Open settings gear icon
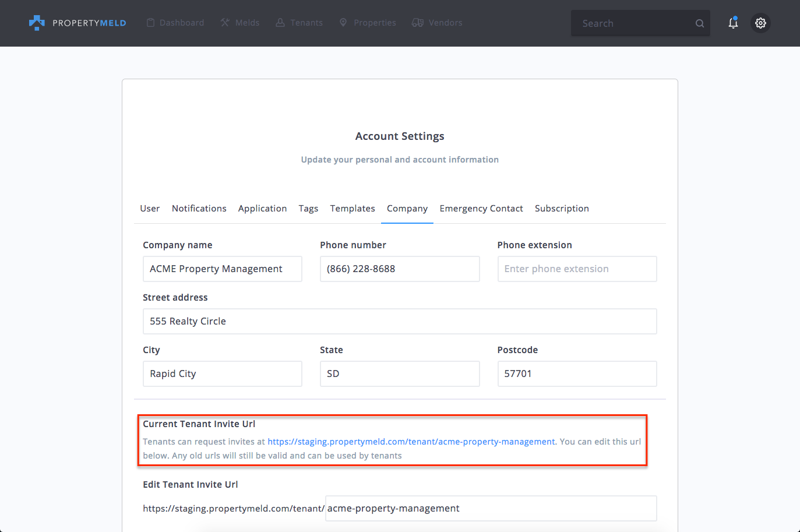This screenshot has width=800, height=532. click(x=760, y=23)
